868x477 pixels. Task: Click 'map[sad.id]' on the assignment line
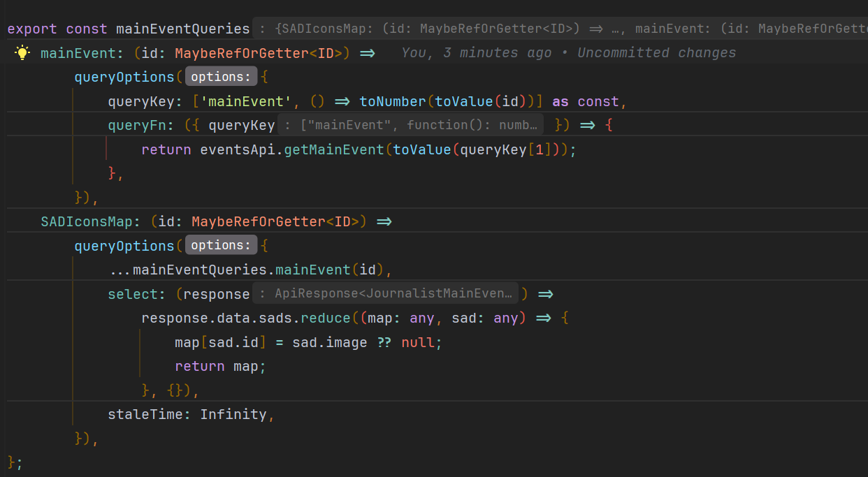click(x=221, y=342)
